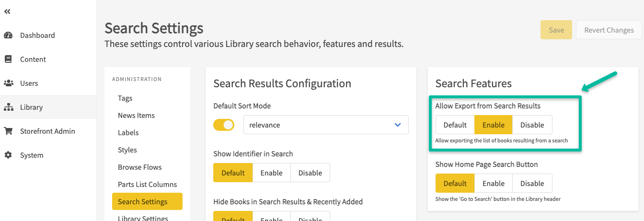Click the dropdown chevron arrow for sort mode
The width and height of the screenshot is (644, 221).
pyautogui.click(x=397, y=125)
